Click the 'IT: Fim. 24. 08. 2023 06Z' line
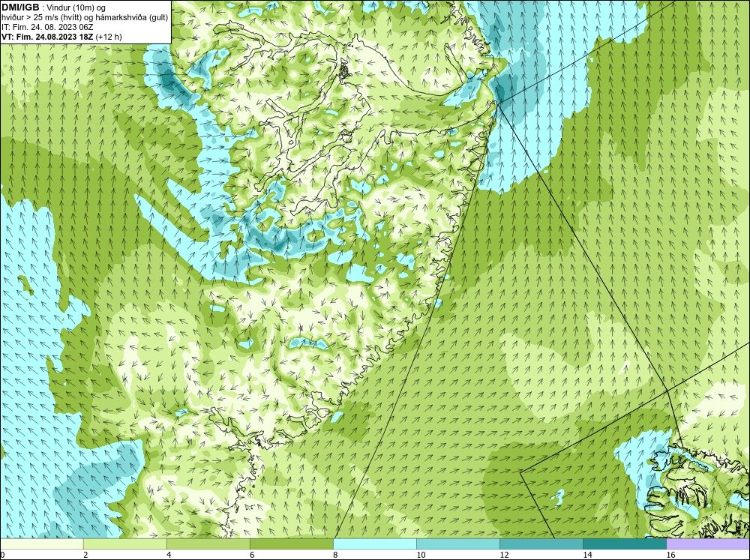The height and width of the screenshot is (560, 750). click(47, 27)
